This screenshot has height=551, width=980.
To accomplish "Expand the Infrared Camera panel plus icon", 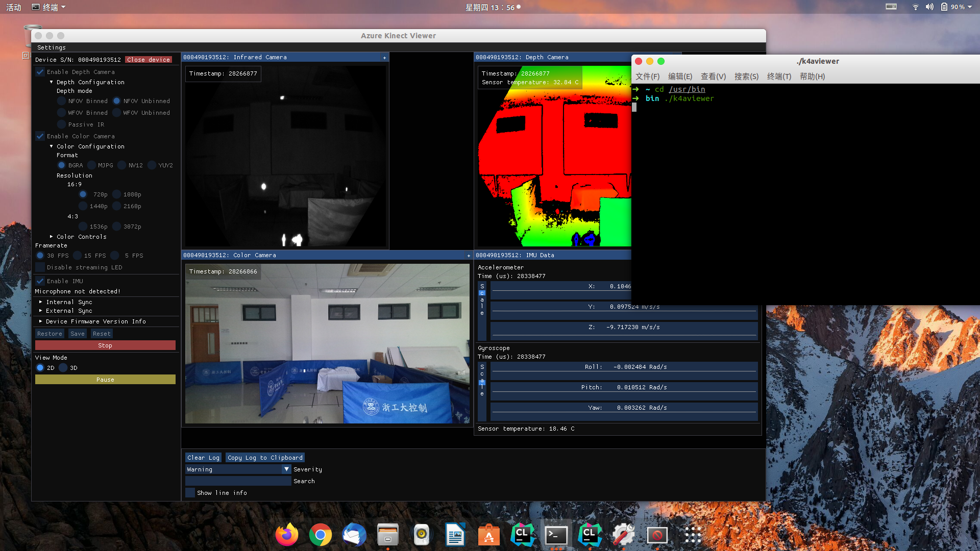I will point(384,57).
